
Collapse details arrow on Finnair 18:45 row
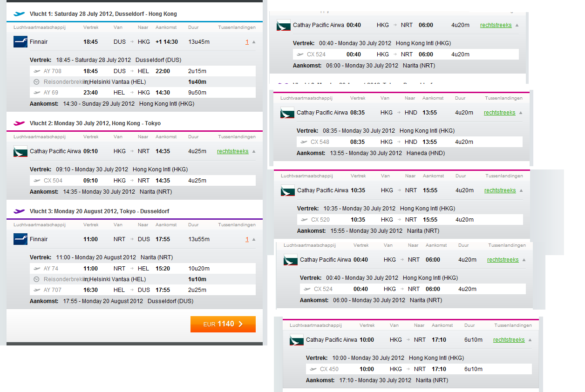pos(254,42)
